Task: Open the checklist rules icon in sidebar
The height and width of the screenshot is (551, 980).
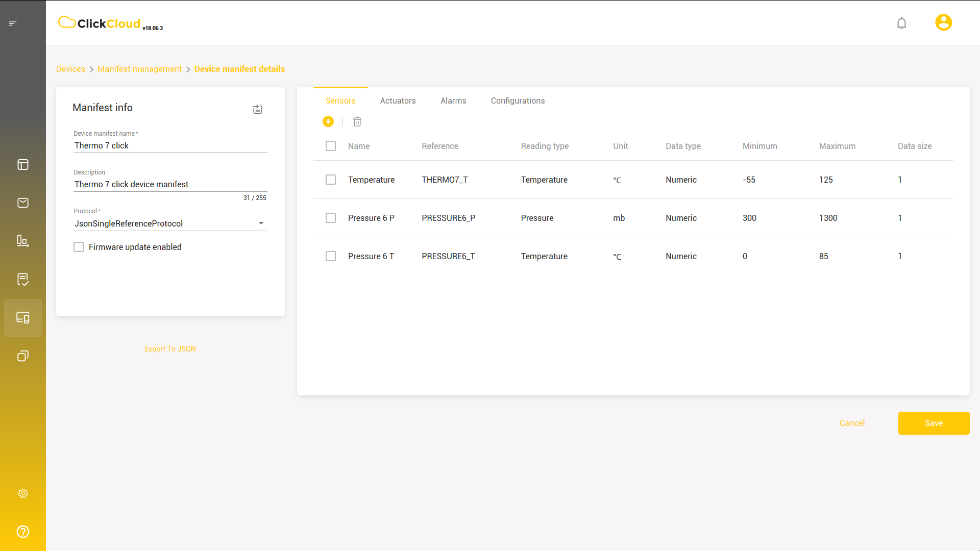Action: [23, 280]
